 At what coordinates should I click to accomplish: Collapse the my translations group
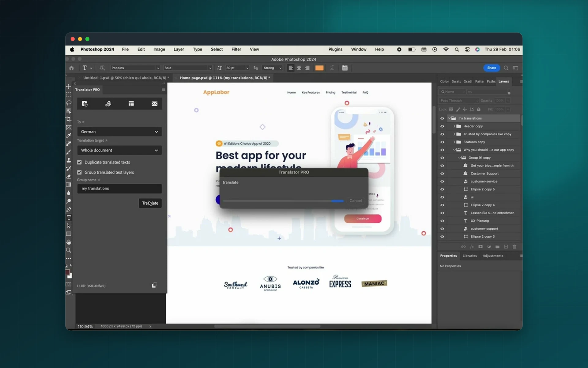pos(449,118)
